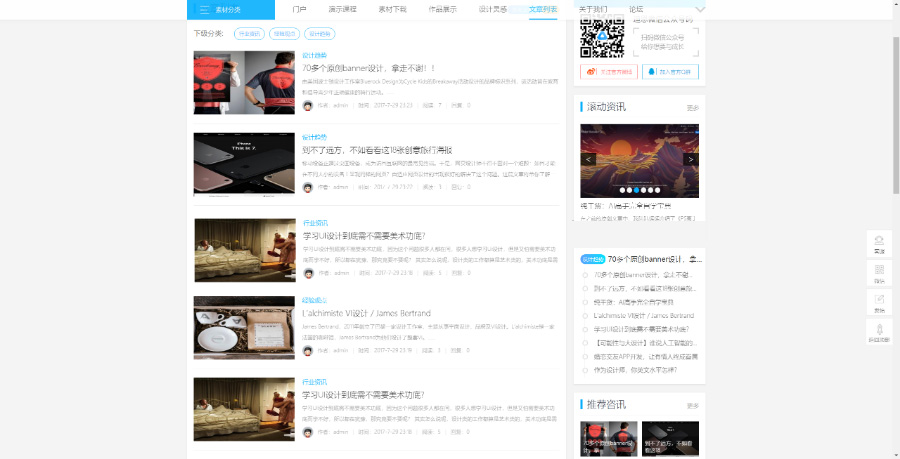Click 设计趋势 tag above 到不了远方 title
Screen dimensions: 900x459
(x=315, y=137)
